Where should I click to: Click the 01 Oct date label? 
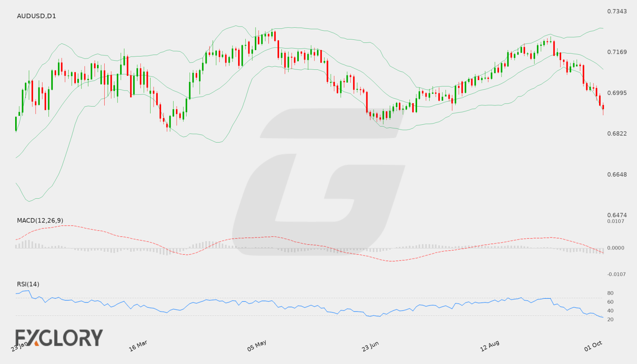593,346
